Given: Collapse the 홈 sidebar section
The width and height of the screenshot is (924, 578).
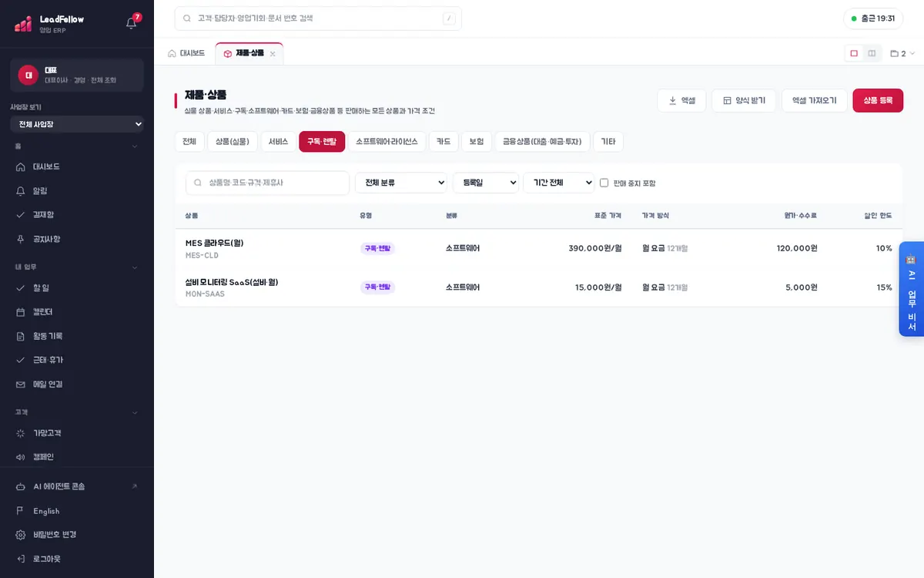Looking at the screenshot, I should tap(135, 146).
